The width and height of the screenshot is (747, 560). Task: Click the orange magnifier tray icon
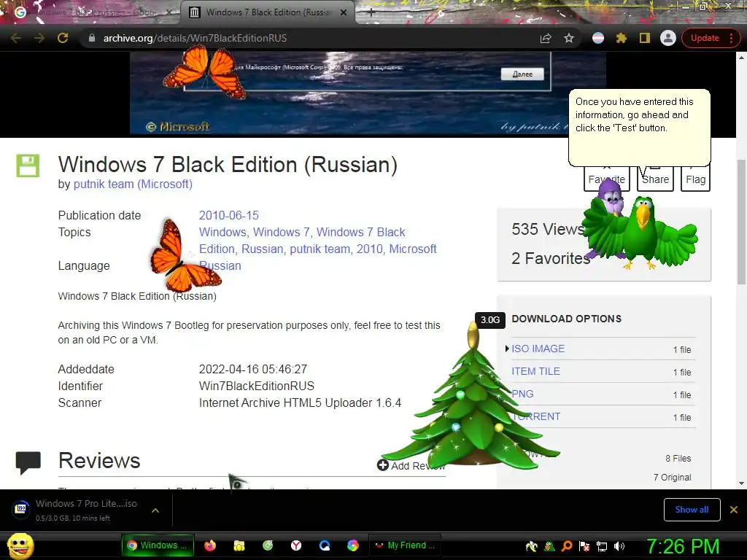pyautogui.click(x=567, y=546)
